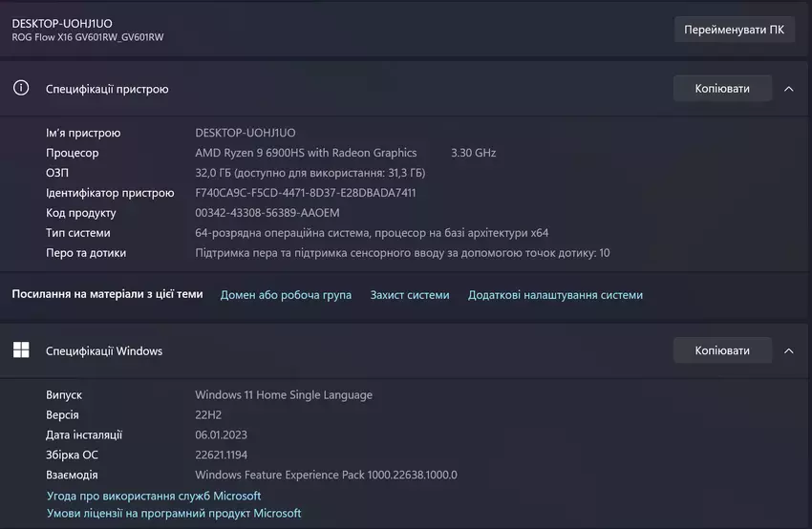Click the ROG Flow X16 model name
812x529 pixels.
click(88, 37)
